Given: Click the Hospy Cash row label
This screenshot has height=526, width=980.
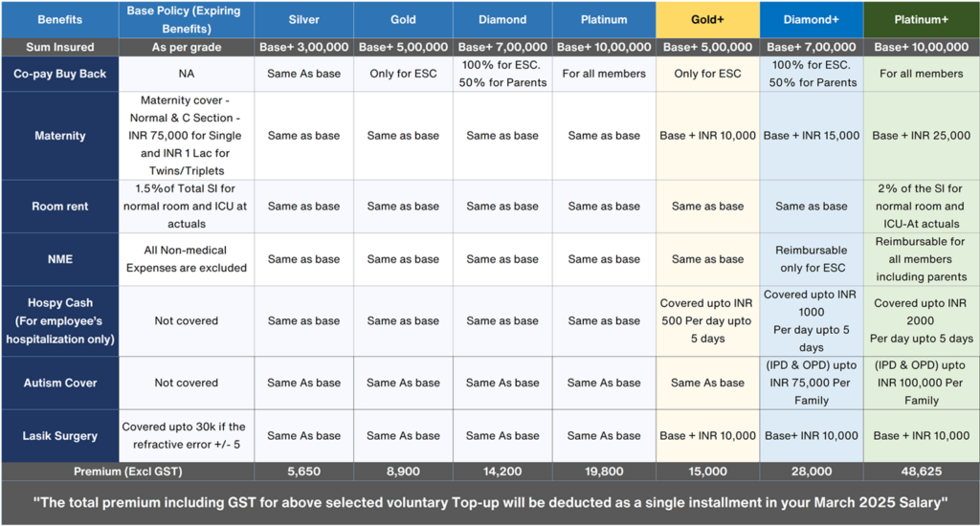Looking at the screenshot, I should 60,321.
